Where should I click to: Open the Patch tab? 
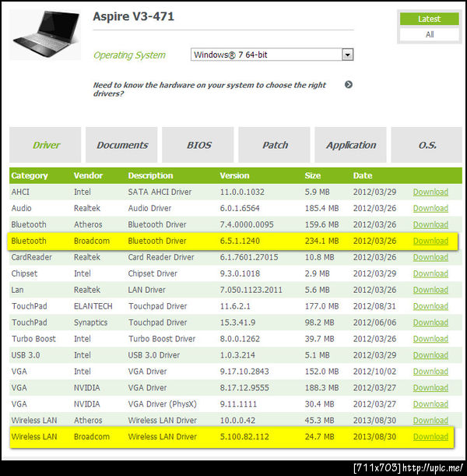click(x=275, y=145)
